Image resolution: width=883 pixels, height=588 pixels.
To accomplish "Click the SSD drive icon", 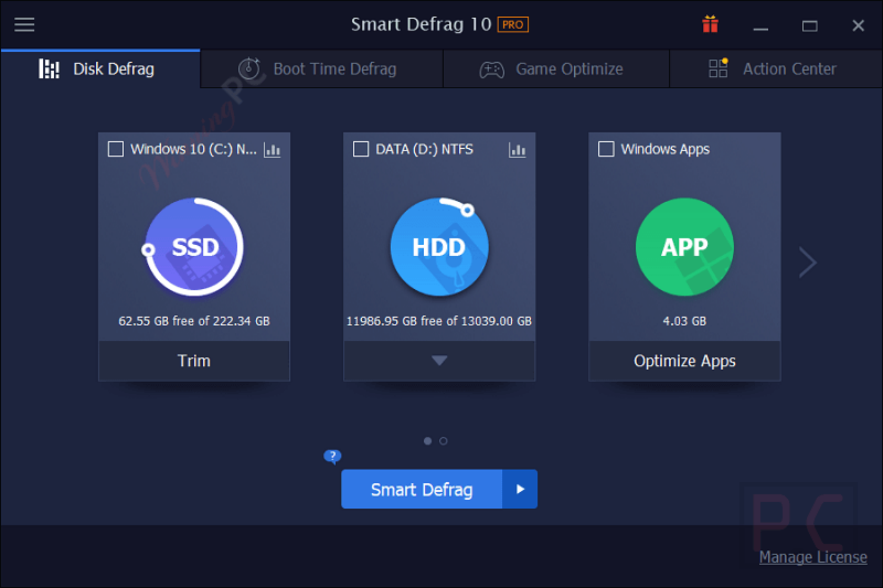I will [x=194, y=247].
